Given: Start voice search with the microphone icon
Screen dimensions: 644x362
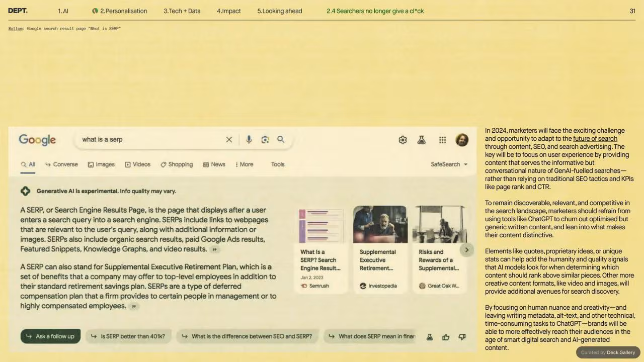Looking at the screenshot, I should [x=249, y=140].
